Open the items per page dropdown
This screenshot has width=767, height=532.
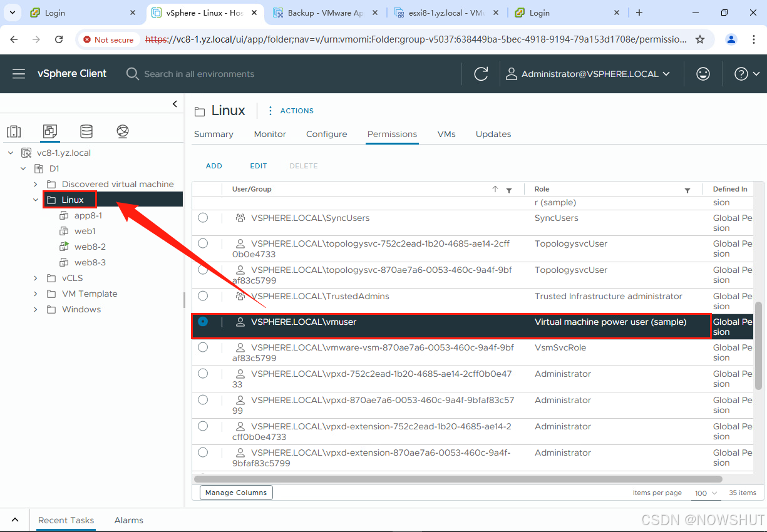pyautogui.click(x=706, y=493)
